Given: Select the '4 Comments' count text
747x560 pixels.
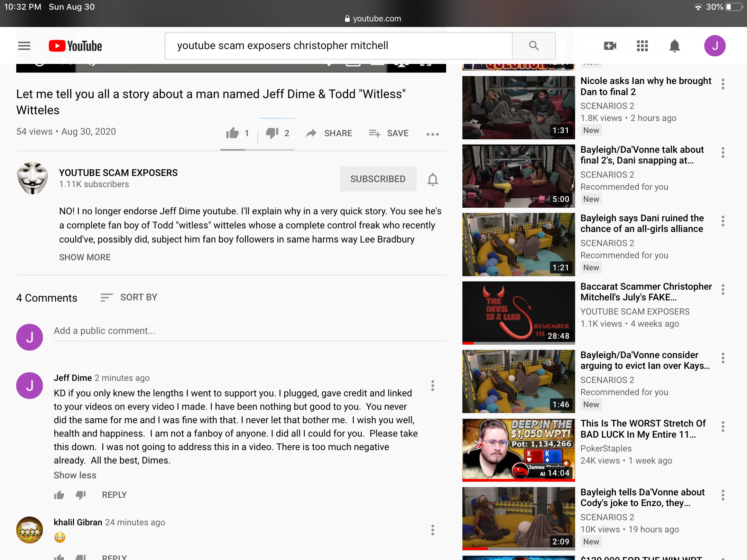Looking at the screenshot, I should (47, 298).
